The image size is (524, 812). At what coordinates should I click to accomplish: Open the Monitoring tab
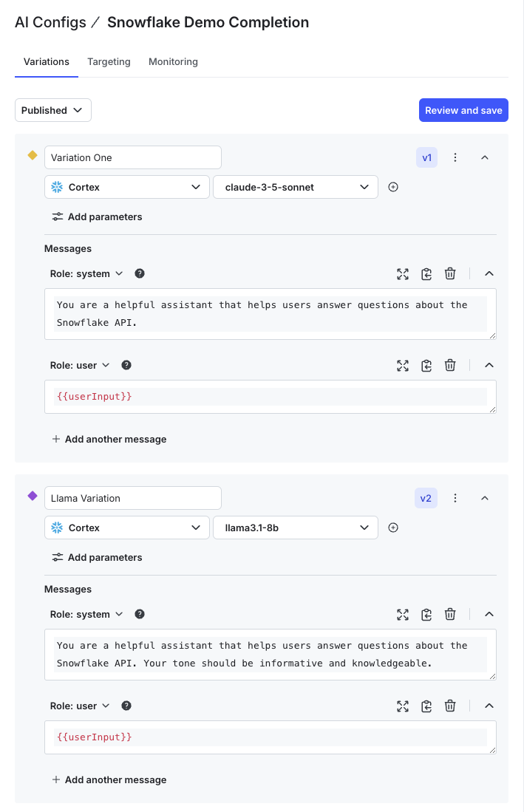(173, 62)
